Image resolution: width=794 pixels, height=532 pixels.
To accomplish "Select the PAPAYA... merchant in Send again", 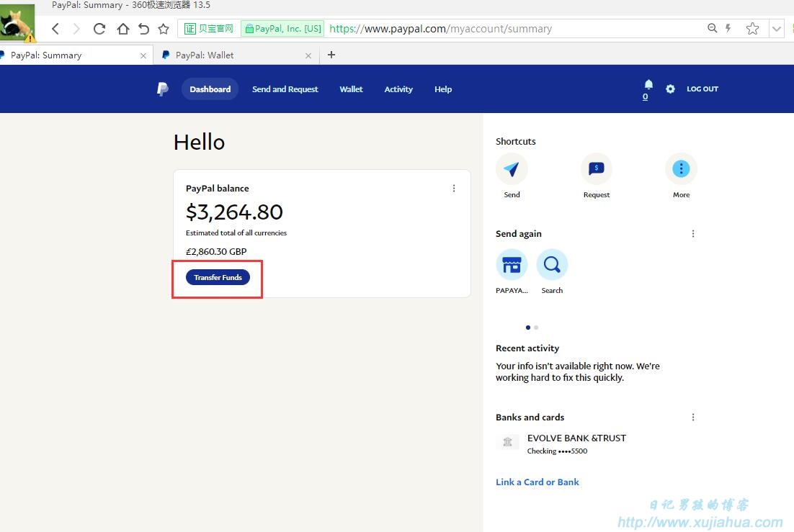I will 512,264.
